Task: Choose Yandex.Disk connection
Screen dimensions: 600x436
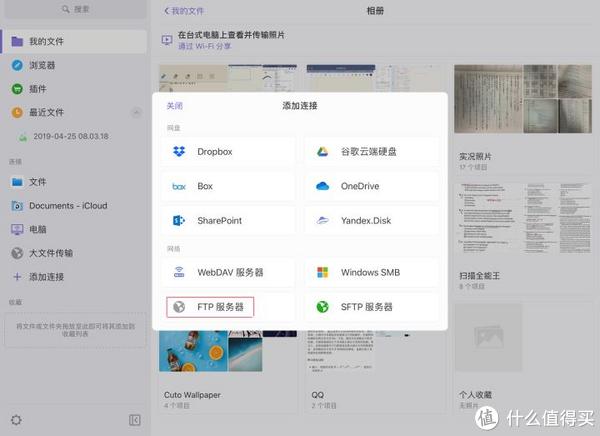Action: [372, 220]
